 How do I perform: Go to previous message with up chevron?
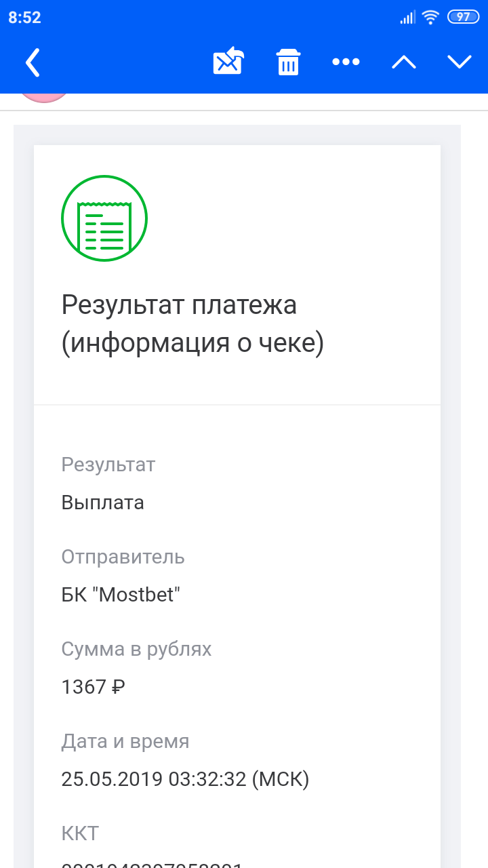pyautogui.click(x=403, y=62)
